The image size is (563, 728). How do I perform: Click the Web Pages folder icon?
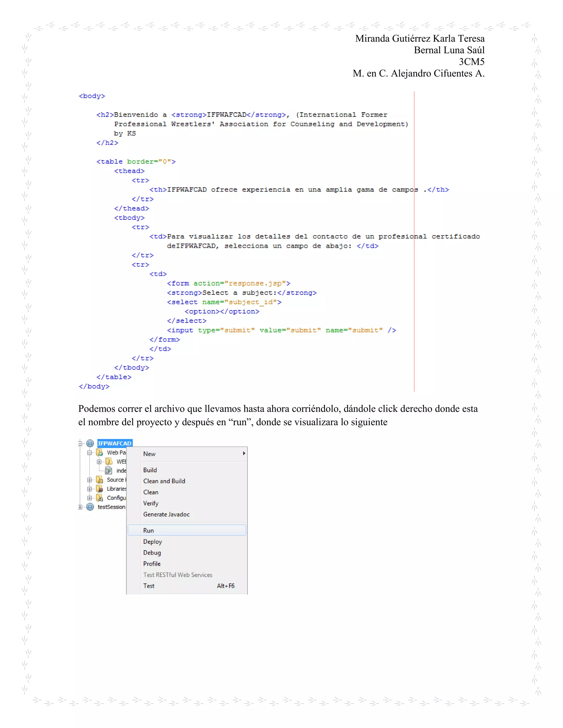100,452
